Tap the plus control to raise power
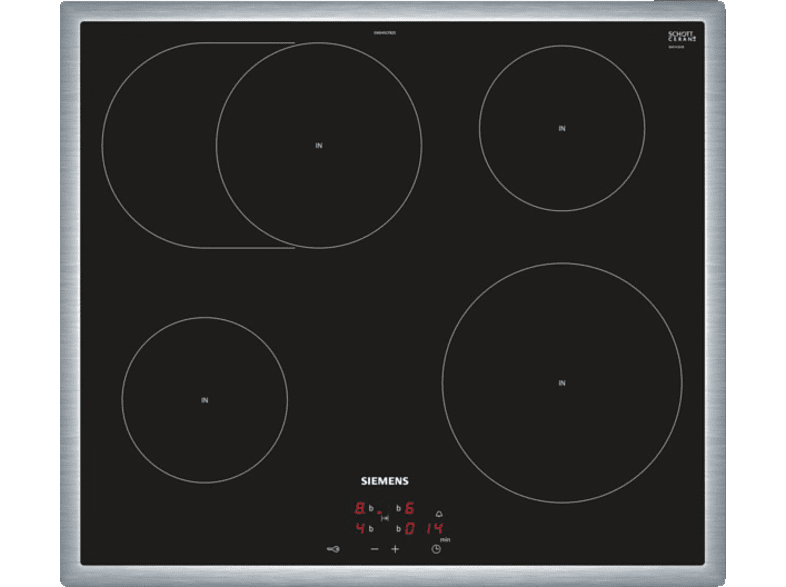 point(395,549)
